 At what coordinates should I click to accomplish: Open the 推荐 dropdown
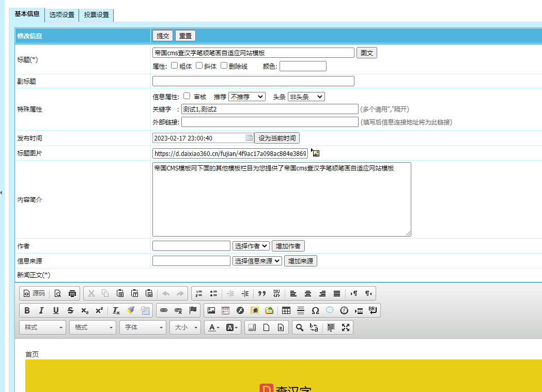[246, 97]
